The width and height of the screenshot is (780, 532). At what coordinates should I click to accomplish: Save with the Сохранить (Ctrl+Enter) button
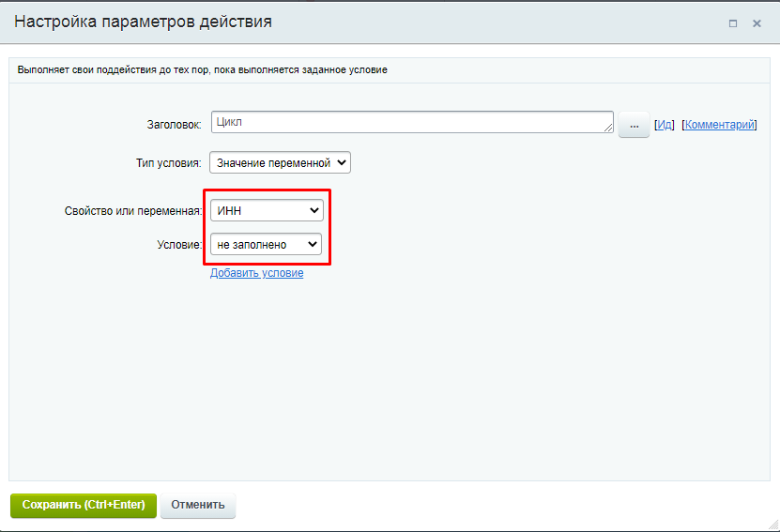84,505
